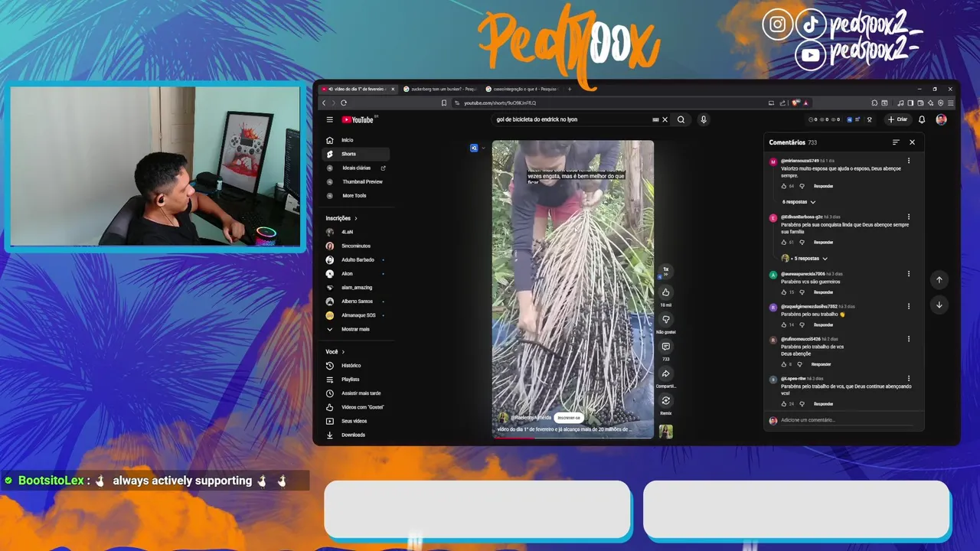The width and height of the screenshot is (980, 551).
Task: Reply to @mirlansouza5749 via Responder
Action: [823, 186]
